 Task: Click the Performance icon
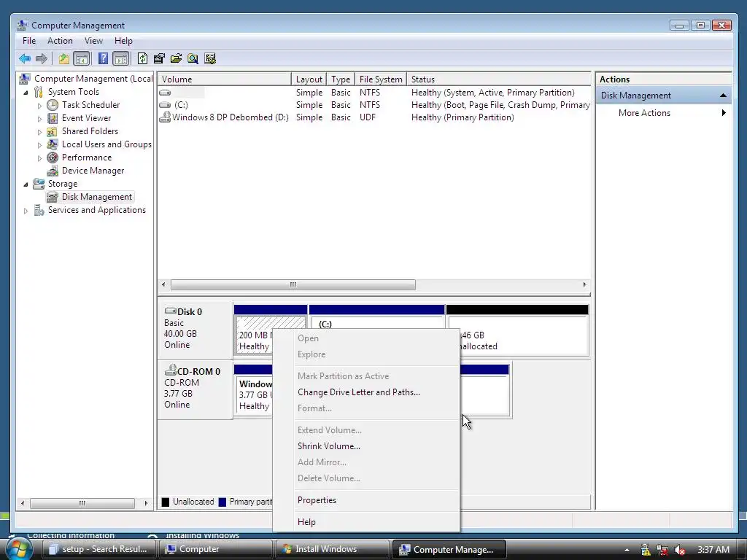click(x=53, y=157)
